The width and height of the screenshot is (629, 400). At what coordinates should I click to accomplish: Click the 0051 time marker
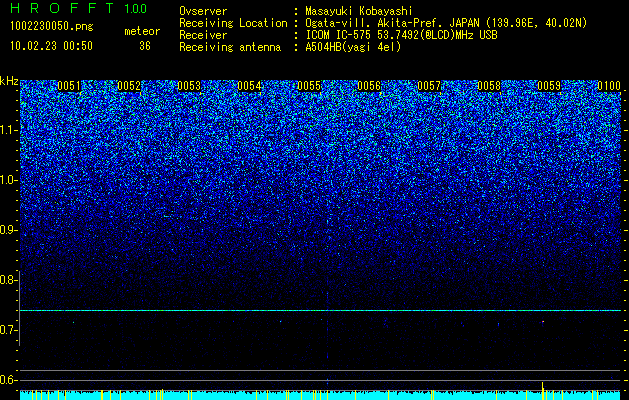pos(69,86)
